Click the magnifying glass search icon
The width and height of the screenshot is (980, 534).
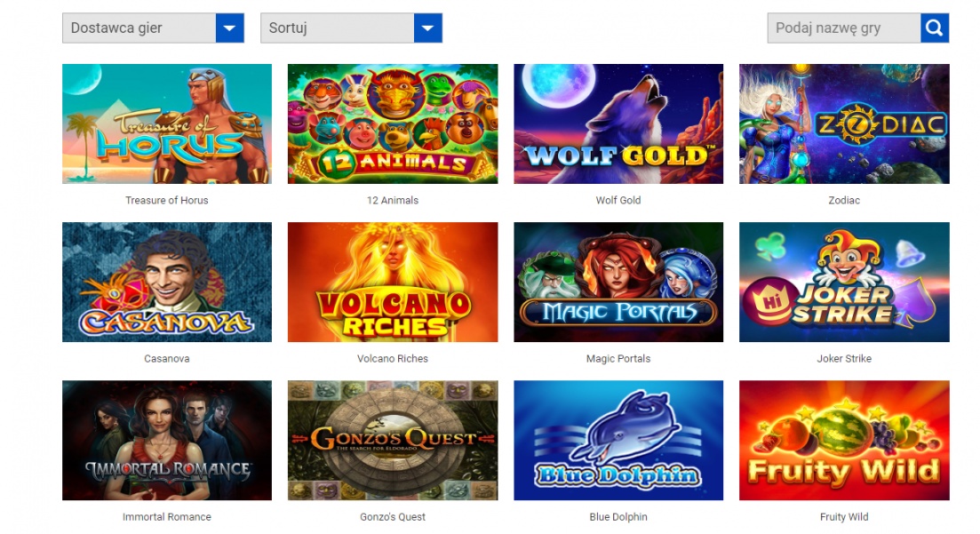coord(934,28)
